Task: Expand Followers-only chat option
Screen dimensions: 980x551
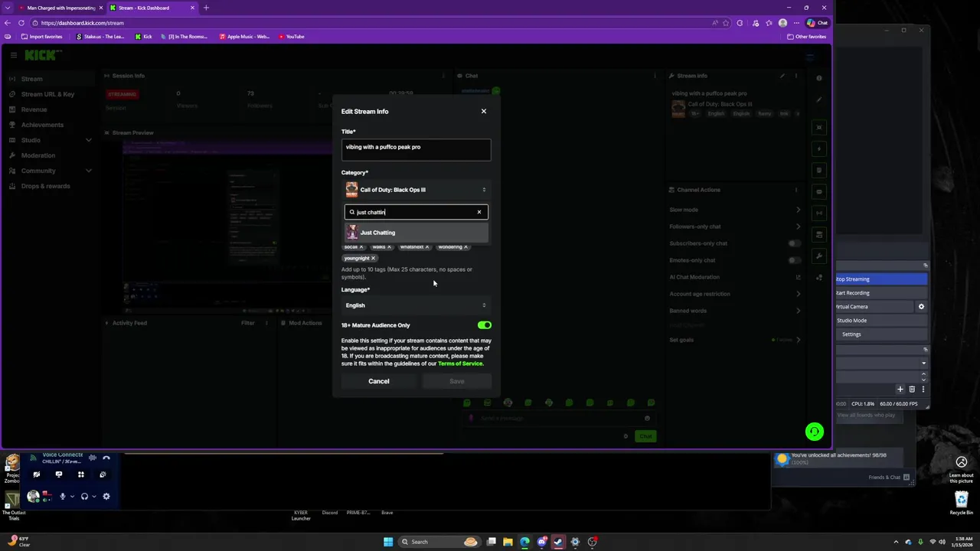Action: pyautogui.click(x=798, y=227)
